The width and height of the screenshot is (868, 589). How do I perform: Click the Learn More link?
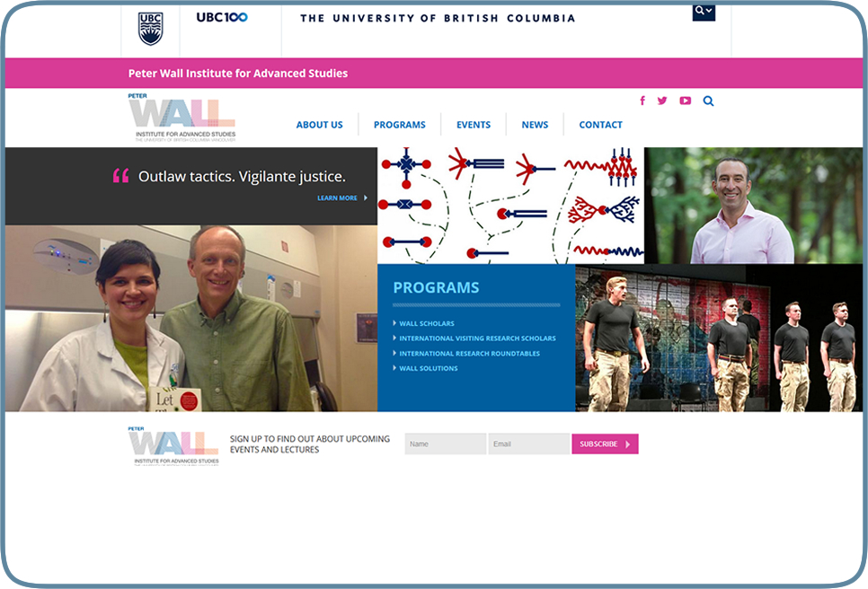point(337,198)
